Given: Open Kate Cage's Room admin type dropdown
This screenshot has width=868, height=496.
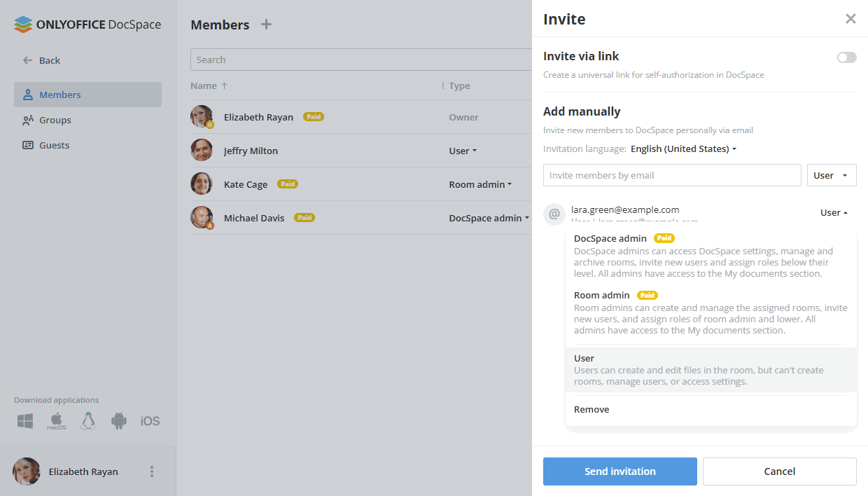Looking at the screenshot, I should pos(480,184).
